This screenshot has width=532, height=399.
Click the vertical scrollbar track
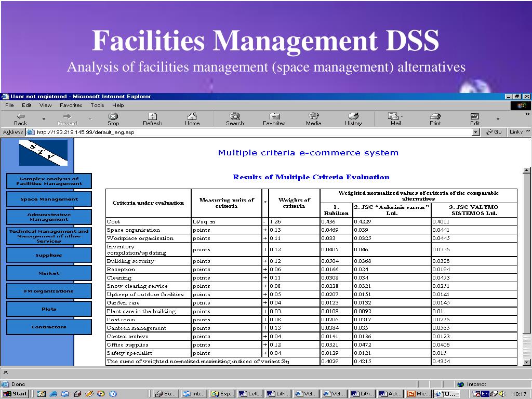[x=527, y=346]
